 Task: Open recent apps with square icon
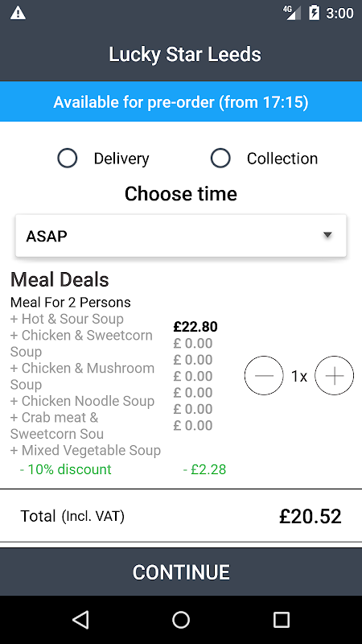(x=281, y=619)
